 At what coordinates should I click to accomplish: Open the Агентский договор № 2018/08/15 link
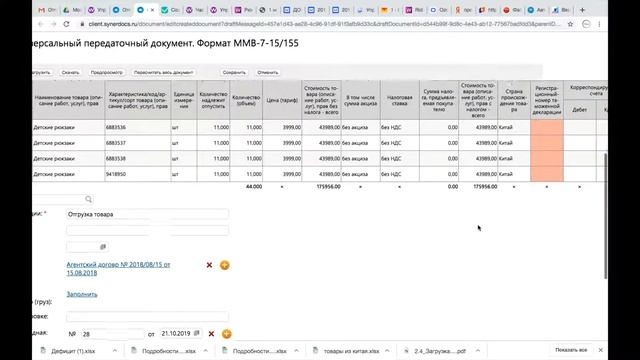coord(118,269)
